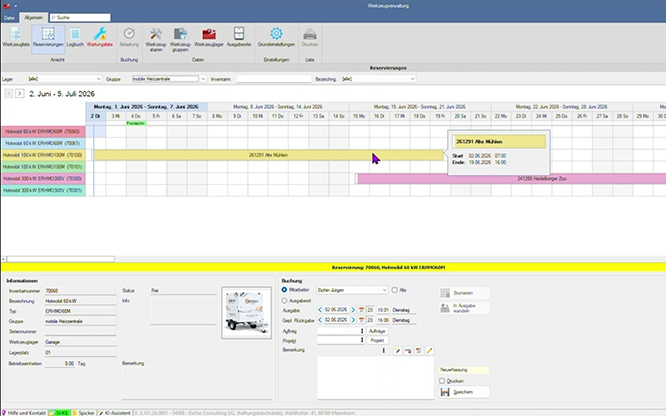Open Hilfe und Kontakt in status bar
Screen dimensions: 666x416
pos(24,413)
